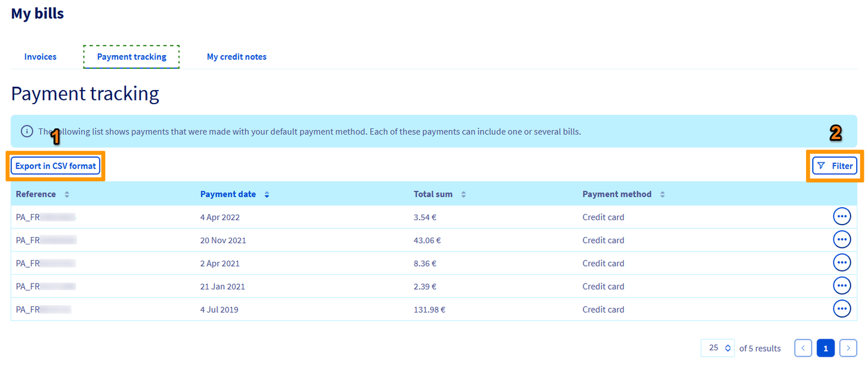
Task: Select the Payment tracking tab
Action: point(131,57)
